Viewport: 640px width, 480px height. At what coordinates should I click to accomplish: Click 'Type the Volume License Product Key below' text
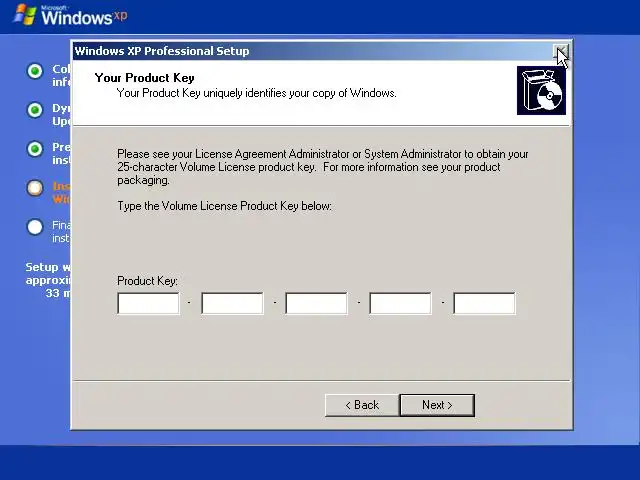tap(224, 206)
